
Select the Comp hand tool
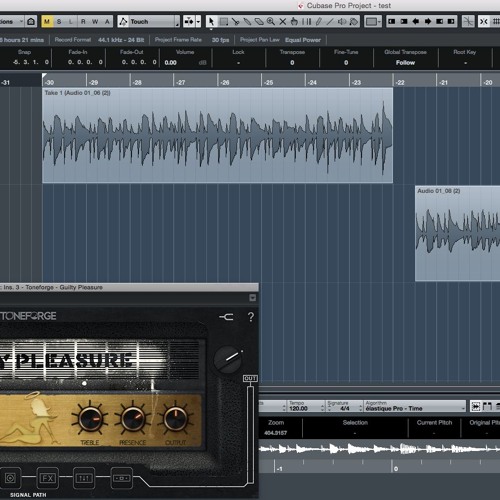[x=294, y=22]
